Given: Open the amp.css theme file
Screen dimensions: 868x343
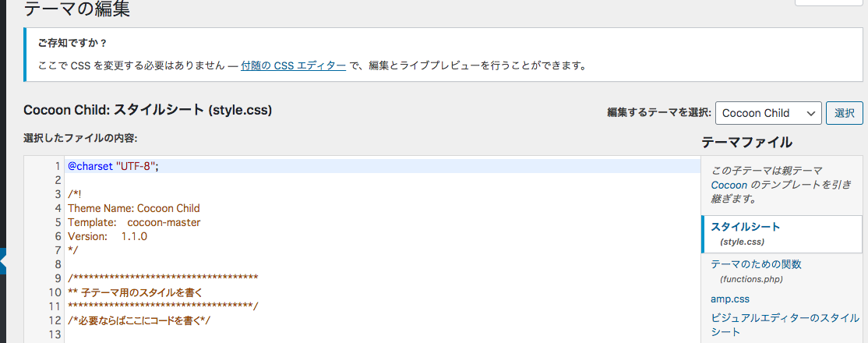Looking at the screenshot, I should 729,299.
